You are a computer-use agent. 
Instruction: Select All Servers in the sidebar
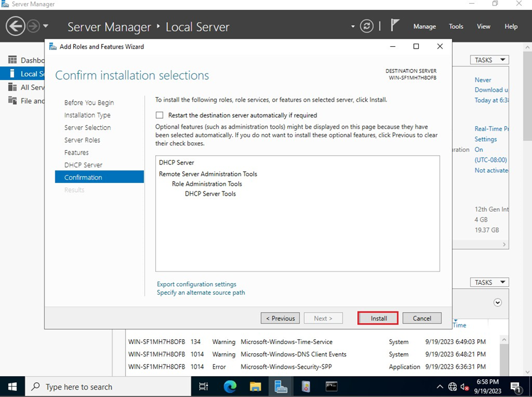click(x=26, y=87)
